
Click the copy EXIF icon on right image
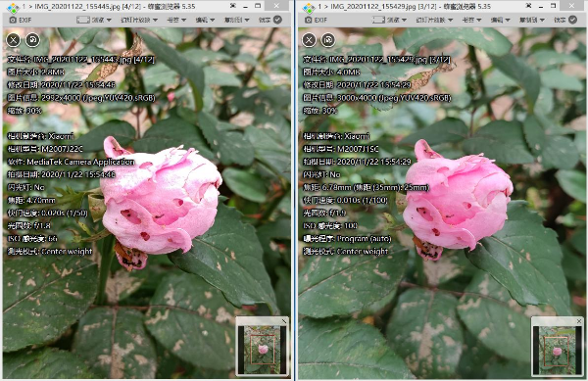point(328,40)
